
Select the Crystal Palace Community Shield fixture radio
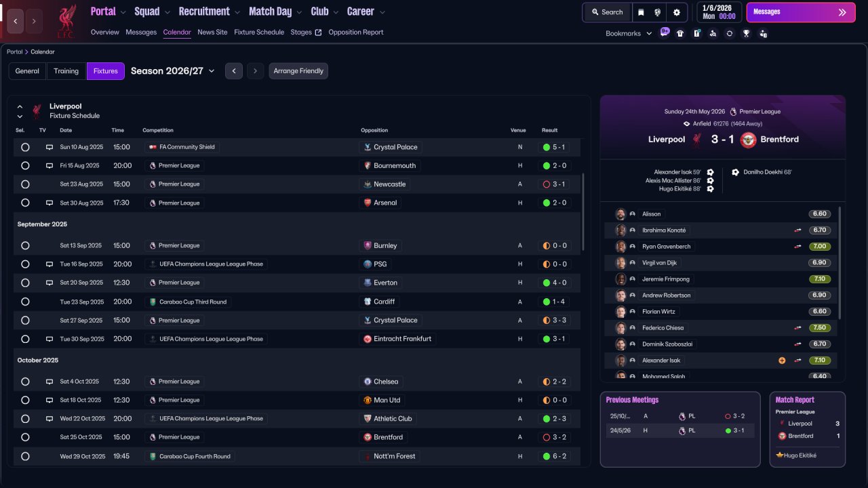(25, 147)
